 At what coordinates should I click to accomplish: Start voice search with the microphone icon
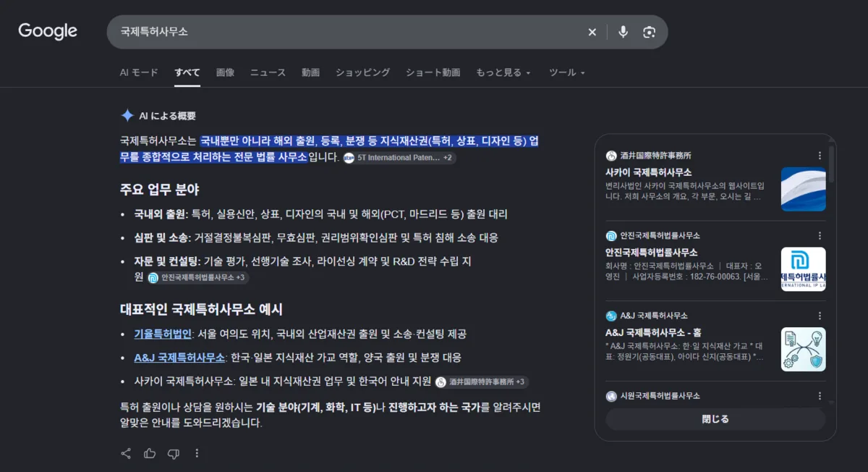[x=623, y=32]
